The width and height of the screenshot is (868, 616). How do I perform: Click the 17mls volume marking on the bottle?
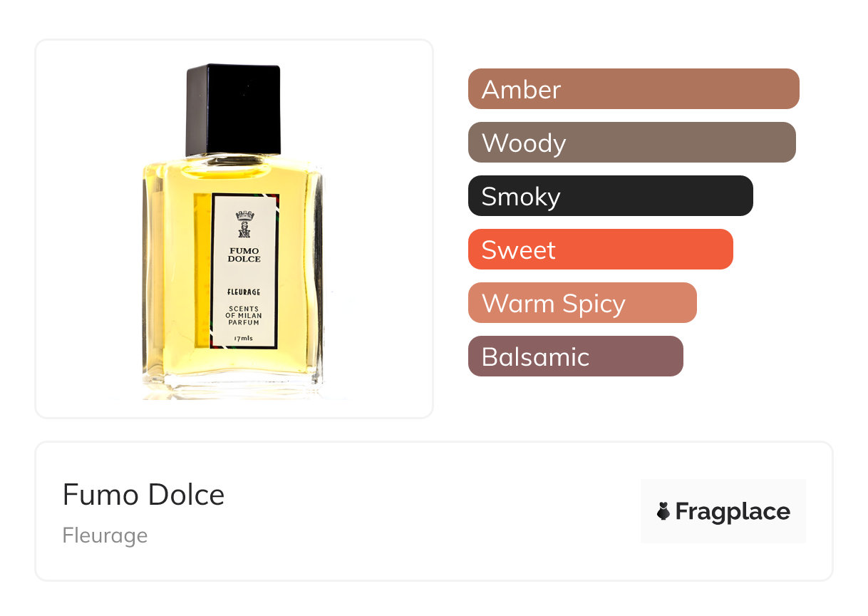244,337
